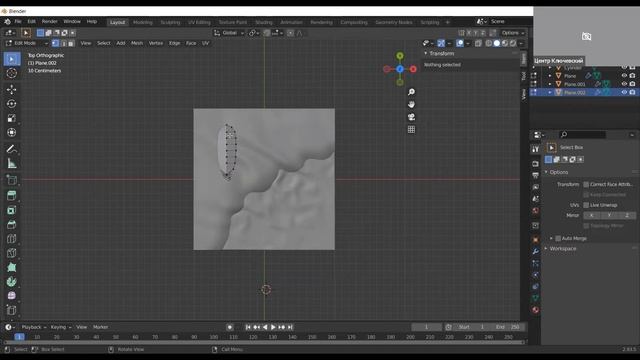Open the Options dropdown in header
Image resolution: width=640 pixels, height=360 pixels.
tap(513, 33)
